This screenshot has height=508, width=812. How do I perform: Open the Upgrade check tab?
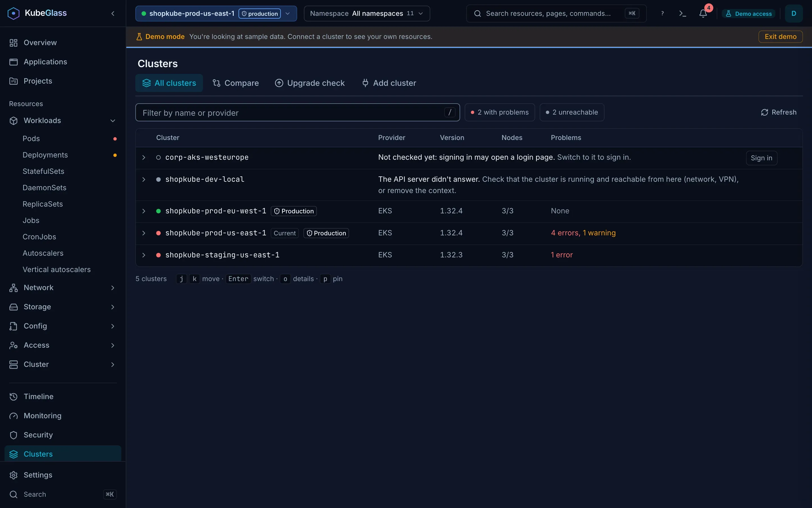point(310,83)
